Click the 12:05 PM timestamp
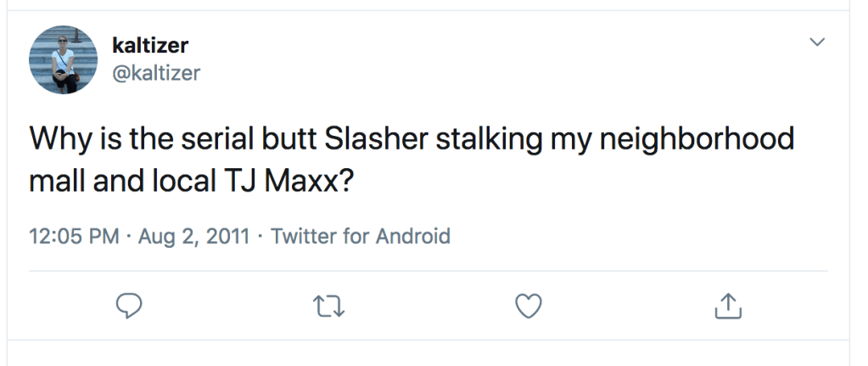This screenshot has width=868, height=366. pyautogui.click(x=75, y=235)
